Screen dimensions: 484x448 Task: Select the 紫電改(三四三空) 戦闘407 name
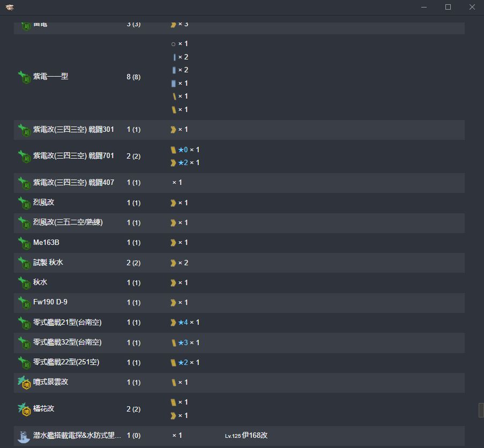73,182
